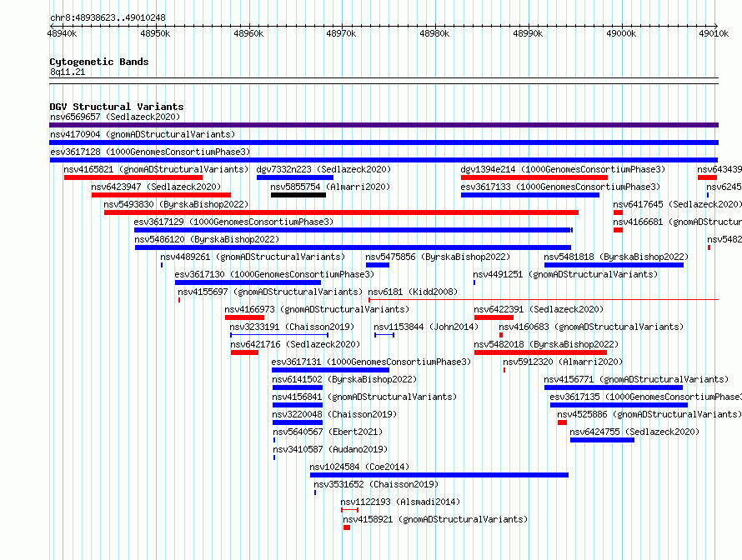Click nsv6422391 (Sedlazeck2020) label

click(539, 309)
